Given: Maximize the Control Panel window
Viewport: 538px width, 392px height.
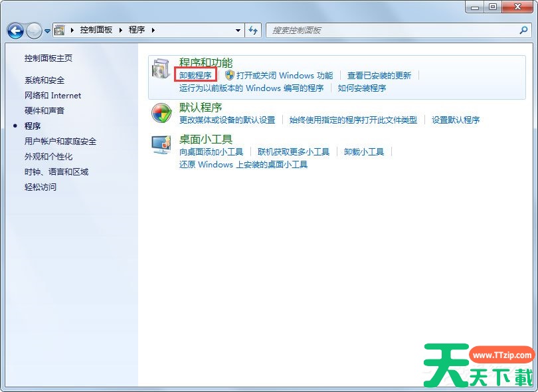Looking at the screenshot, I should [x=493, y=7].
